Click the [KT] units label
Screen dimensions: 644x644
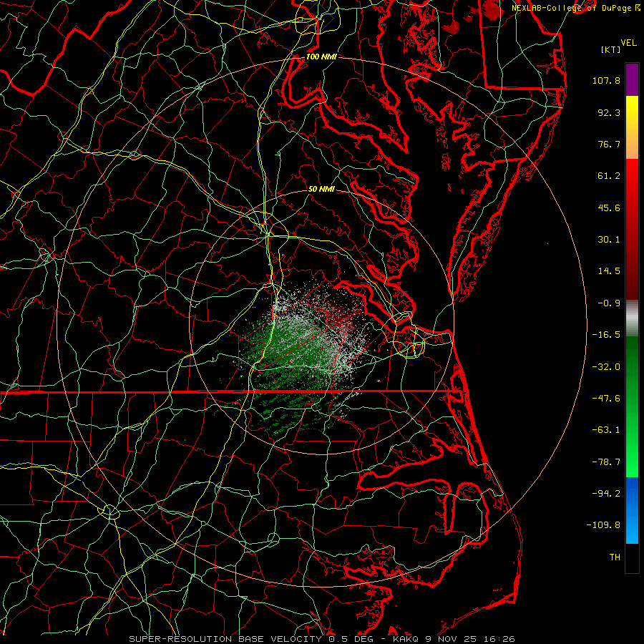click(x=610, y=49)
